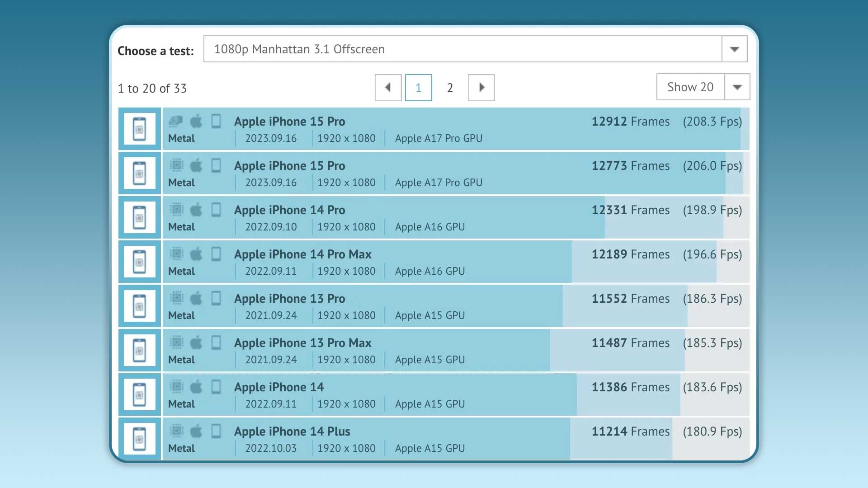Screen dimensions: 868x488
Task: Click chip icon in iPhone 13 Pro Max row
Action: click(176, 342)
